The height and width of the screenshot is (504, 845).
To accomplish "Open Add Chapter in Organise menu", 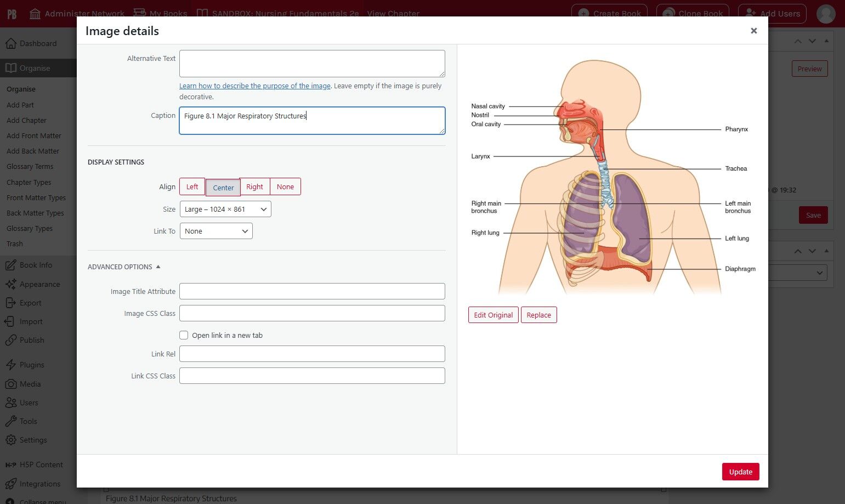I will [26, 121].
